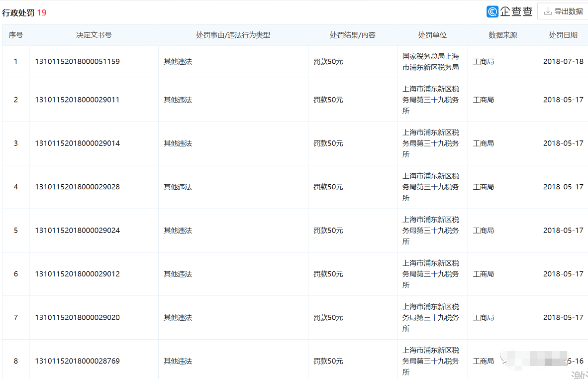Click 国家税务总局上海市浦东新区税务局 in row 1
Image resolution: width=588 pixels, height=379 pixels.
point(431,62)
